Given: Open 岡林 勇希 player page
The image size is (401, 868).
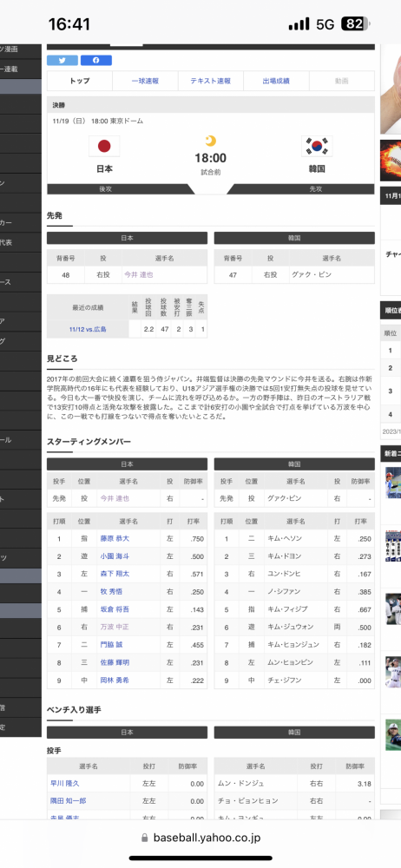Looking at the screenshot, I should click(115, 680).
